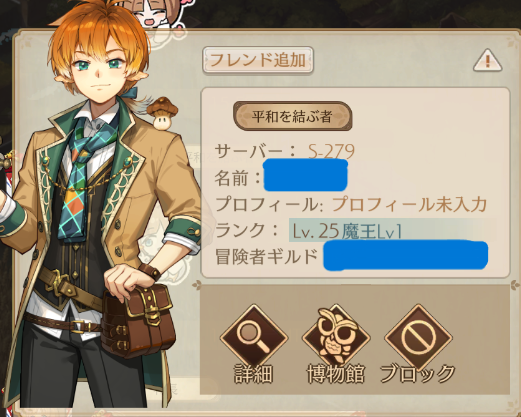Image resolution: width=521 pixels, height=417 pixels.
Task: Open the 博物館 owl icon
Action: pos(336,336)
